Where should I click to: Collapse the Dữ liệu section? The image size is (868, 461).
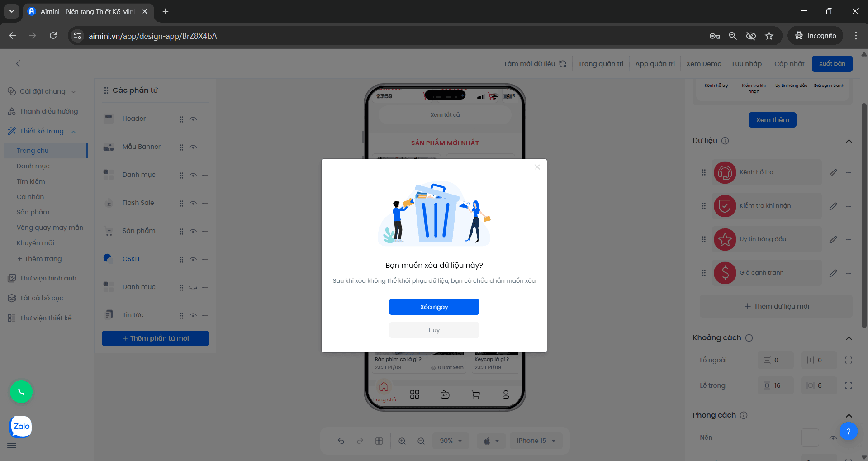point(849,141)
